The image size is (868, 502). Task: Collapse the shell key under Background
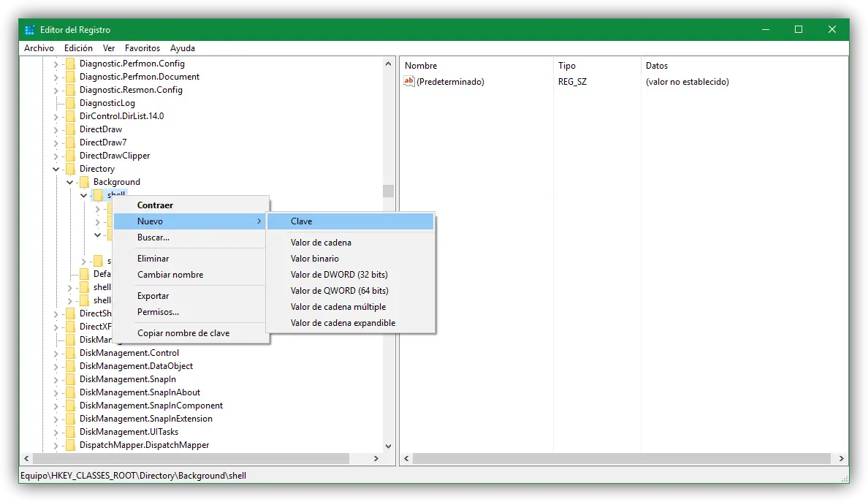(83, 195)
